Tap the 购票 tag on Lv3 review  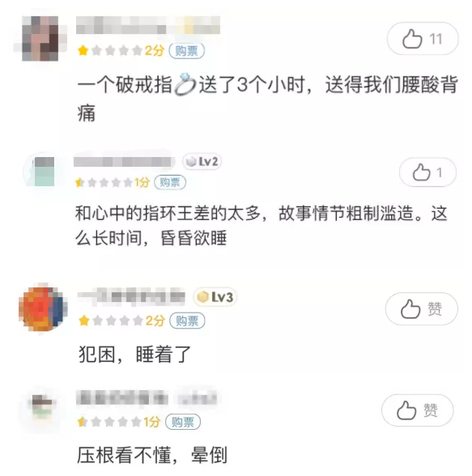coord(187,321)
